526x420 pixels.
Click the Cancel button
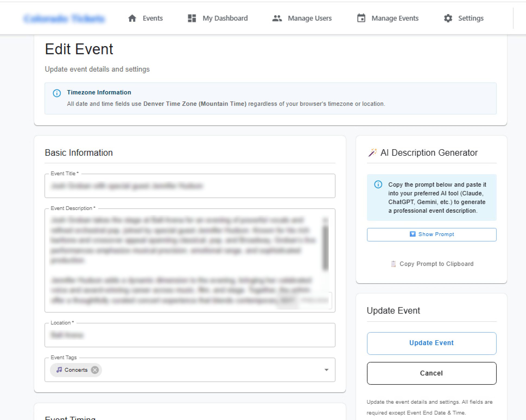[432, 373]
